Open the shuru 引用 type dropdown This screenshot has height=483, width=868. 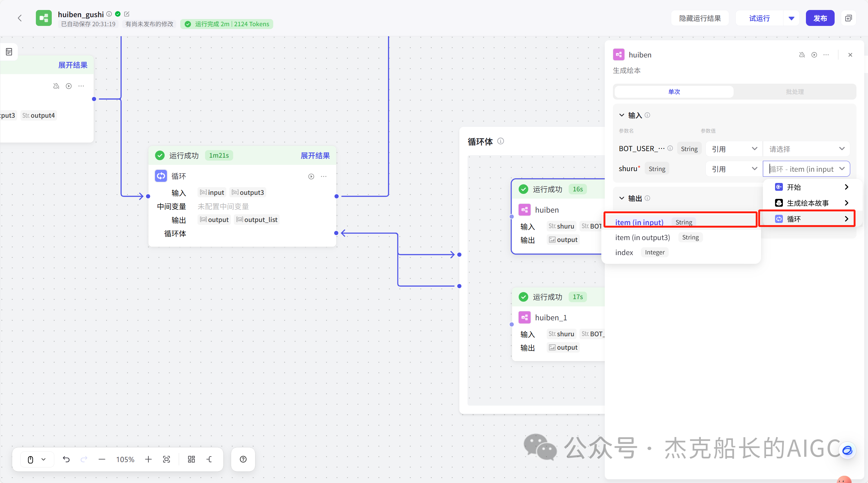734,169
